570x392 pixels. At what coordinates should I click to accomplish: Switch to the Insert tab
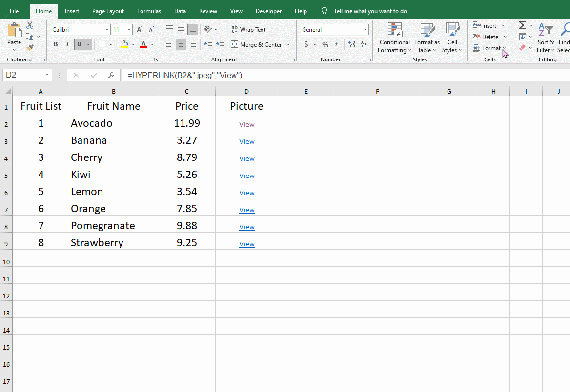[x=72, y=11]
